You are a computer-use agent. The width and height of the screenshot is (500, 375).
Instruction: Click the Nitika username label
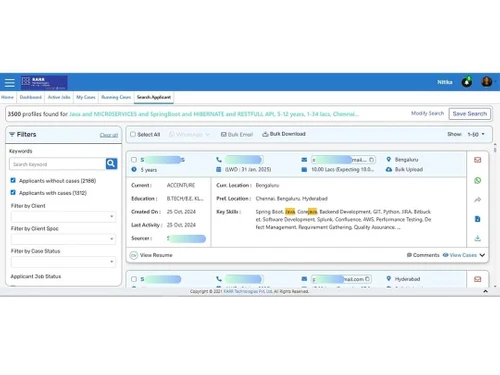pyautogui.click(x=445, y=82)
